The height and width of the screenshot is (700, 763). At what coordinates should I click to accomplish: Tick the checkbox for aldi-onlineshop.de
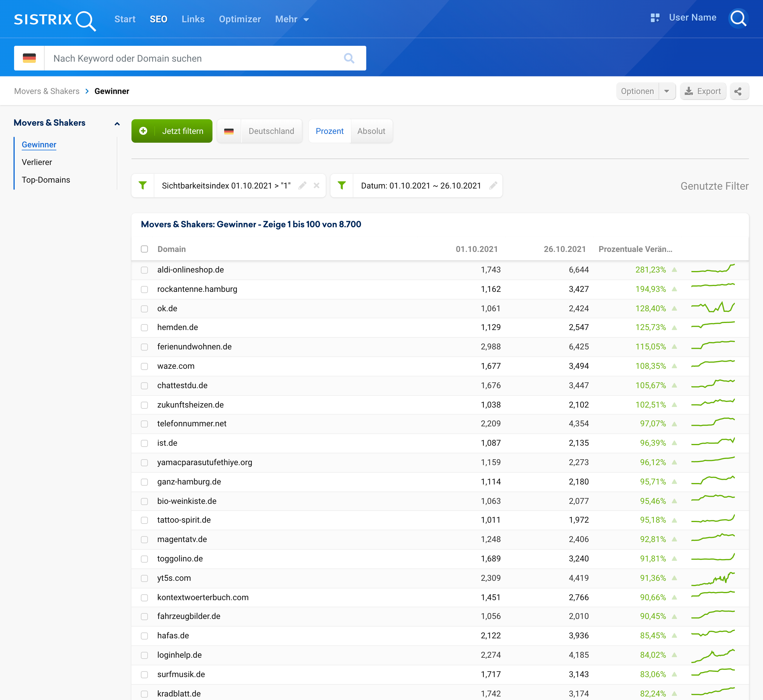tap(144, 270)
